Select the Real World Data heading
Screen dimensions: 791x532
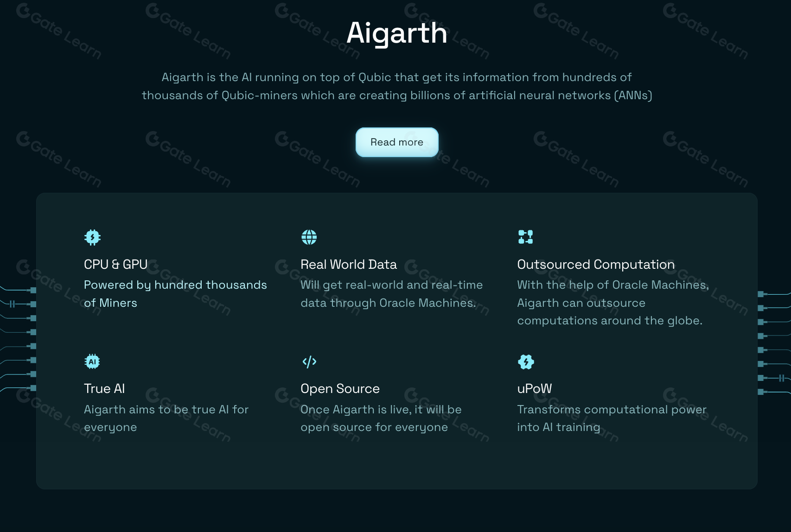(349, 264)
